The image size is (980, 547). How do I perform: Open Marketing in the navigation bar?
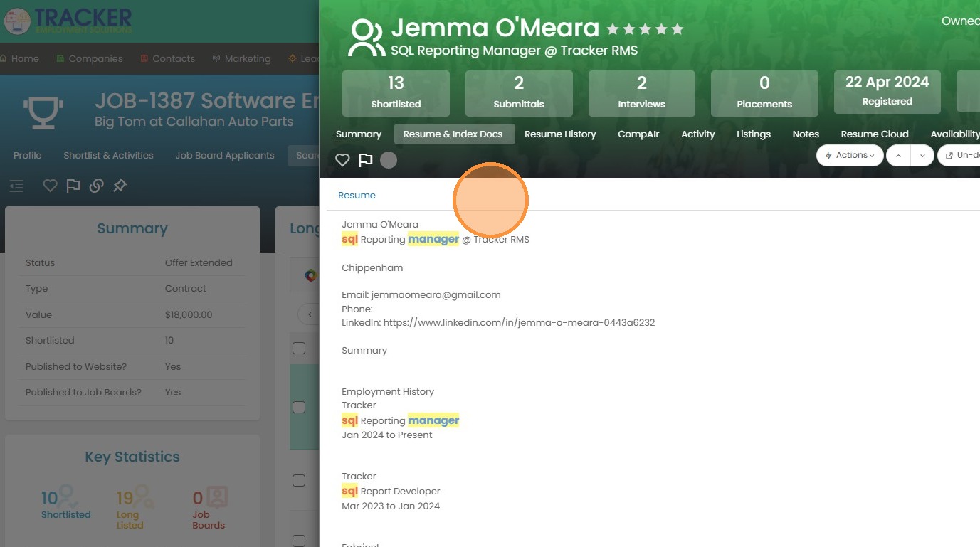241,58
